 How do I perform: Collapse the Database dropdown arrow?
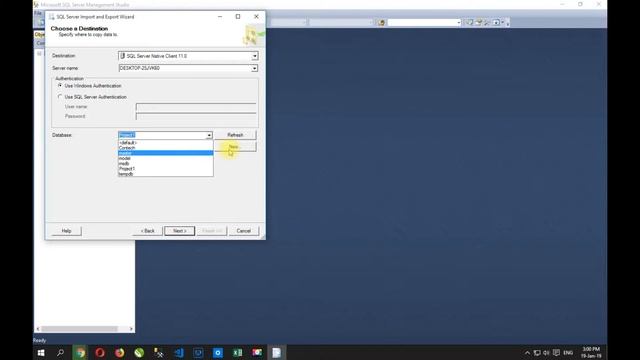209,135
